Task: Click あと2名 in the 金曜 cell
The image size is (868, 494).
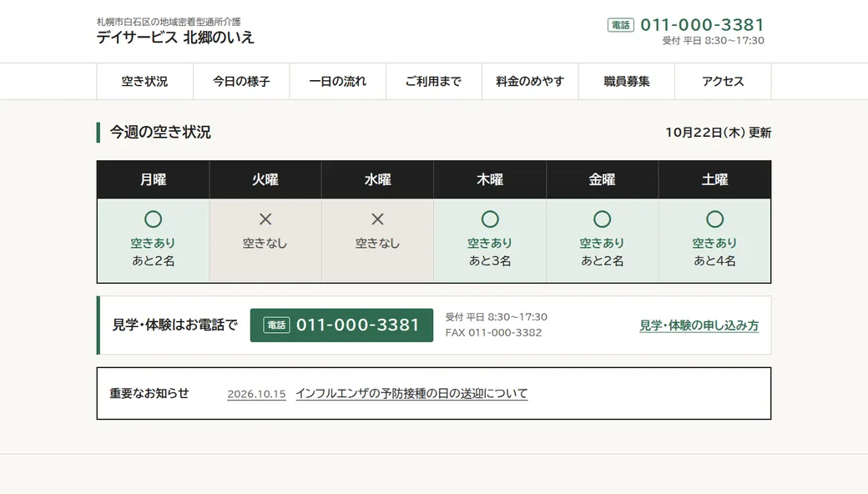Action: (603, 260)
